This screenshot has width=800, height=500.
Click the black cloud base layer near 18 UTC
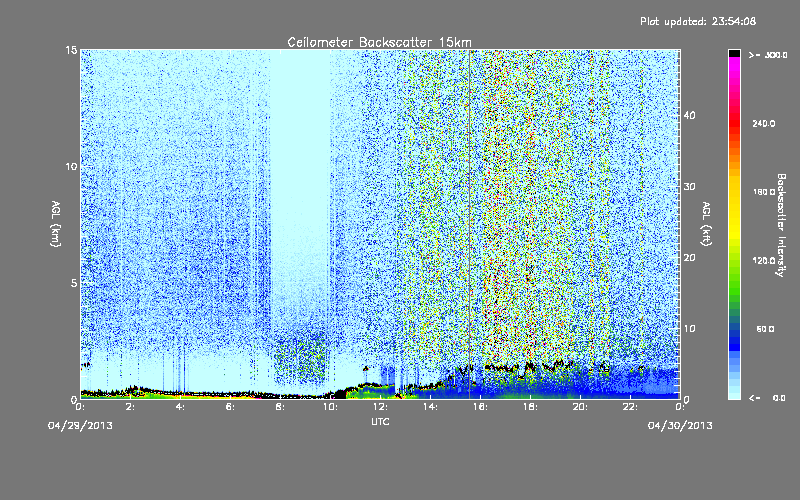531,366
